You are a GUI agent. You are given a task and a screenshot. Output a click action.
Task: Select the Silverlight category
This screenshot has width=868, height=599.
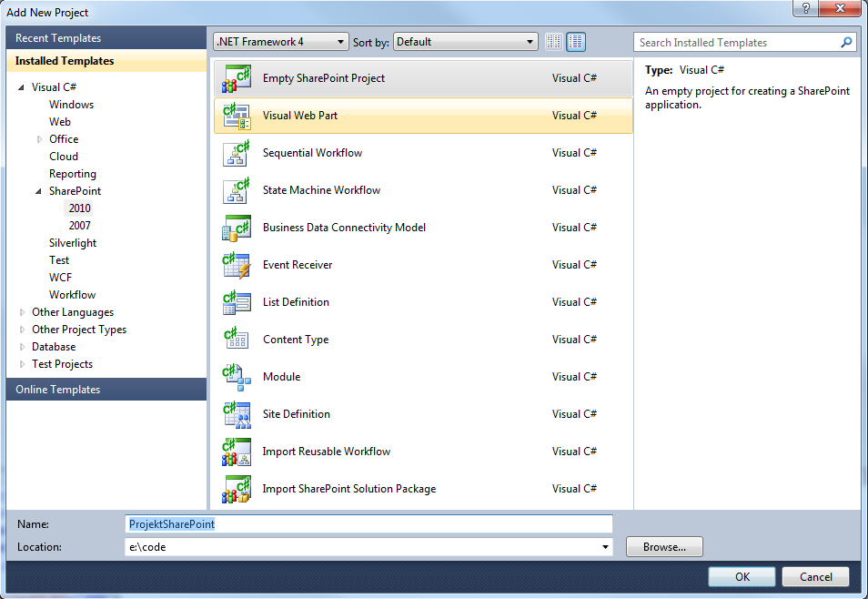(73, 243)
